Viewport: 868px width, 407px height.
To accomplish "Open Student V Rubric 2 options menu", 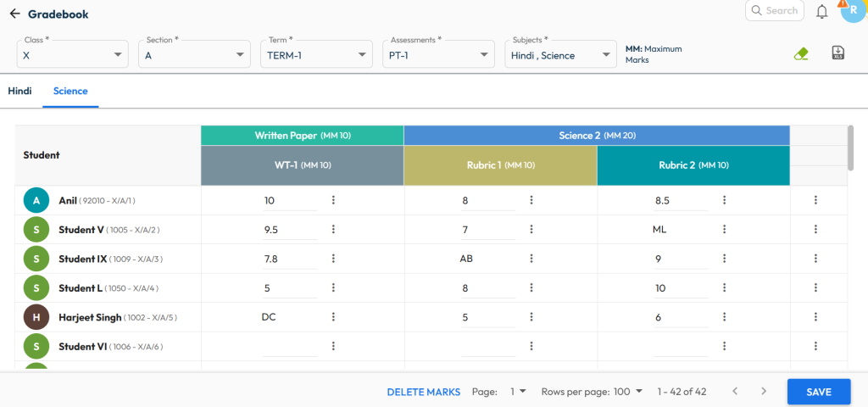I will click(724, 229).
